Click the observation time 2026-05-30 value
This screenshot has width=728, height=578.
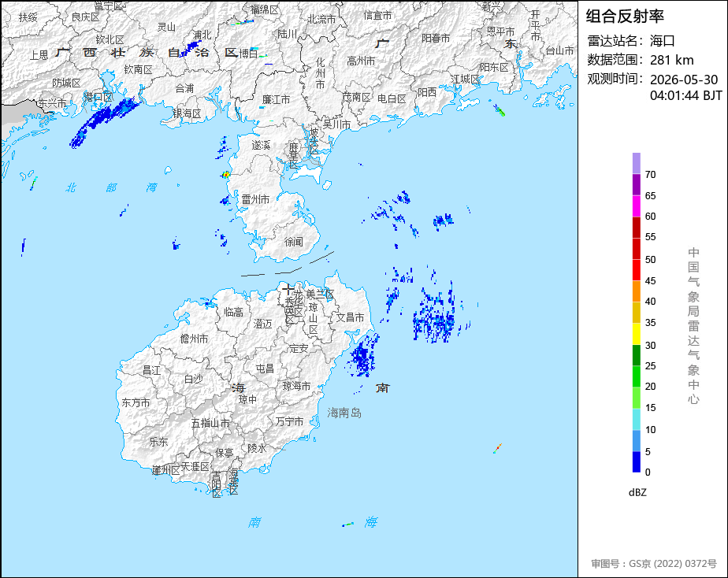pos(684,80)
